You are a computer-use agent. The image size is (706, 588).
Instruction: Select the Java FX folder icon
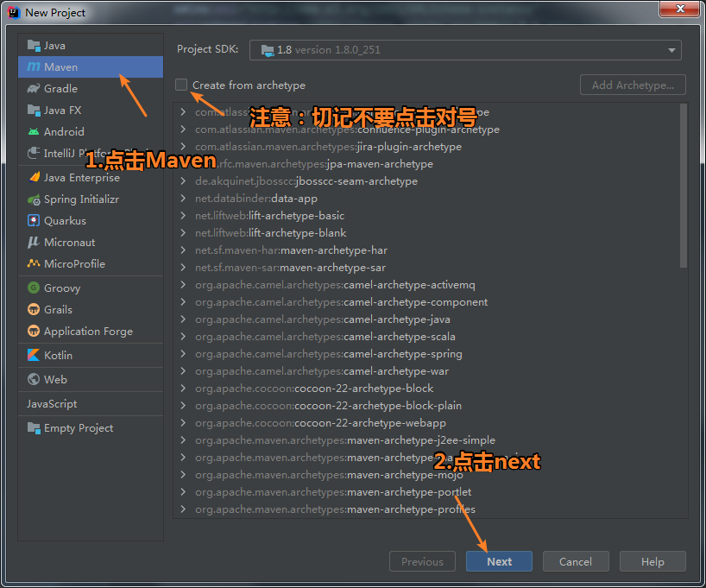[34, 110]
